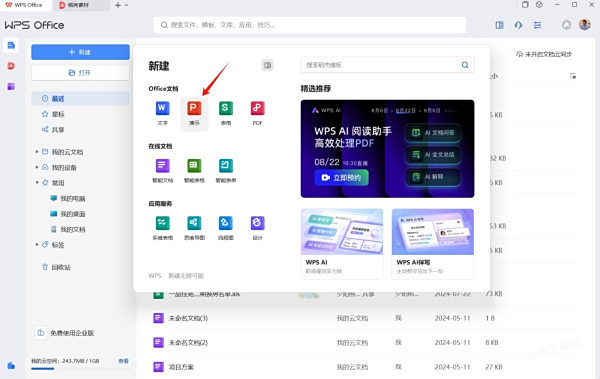This screenshot has width=600, height=379.
Task: Select 星标 in the sidebar
Action: pyautogui.click(x=80, y=114)
